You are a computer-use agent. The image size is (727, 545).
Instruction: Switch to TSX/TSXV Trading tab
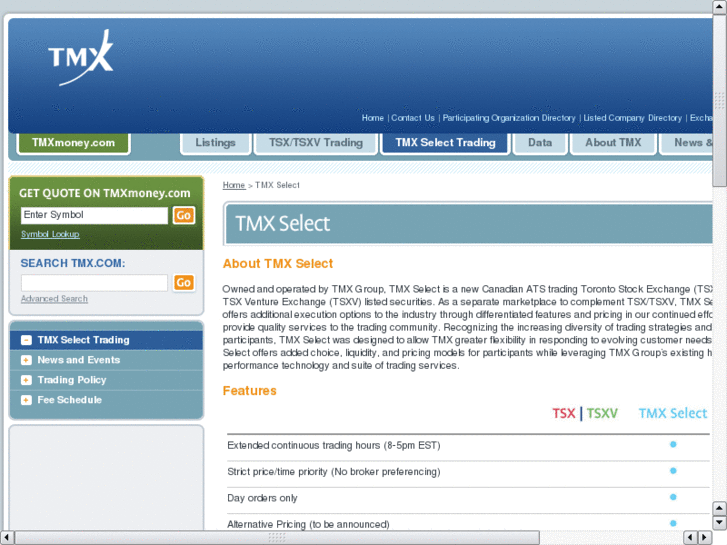[316, 143]
